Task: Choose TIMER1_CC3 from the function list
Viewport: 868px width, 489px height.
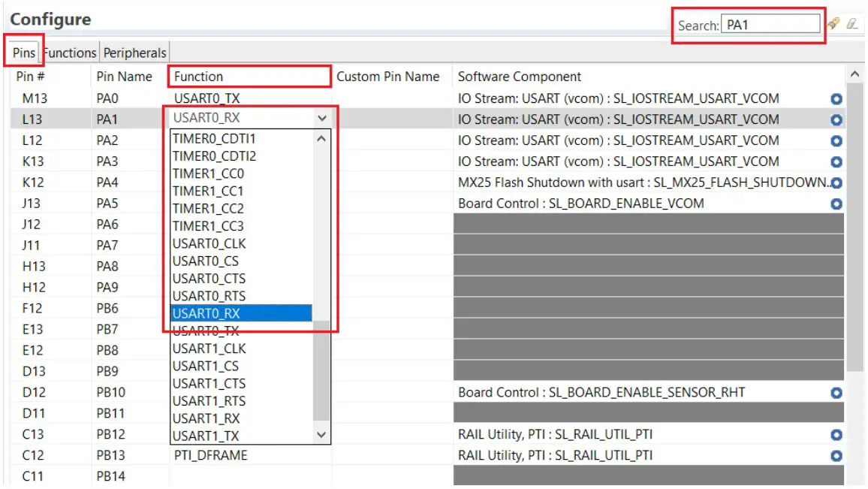Action: click(241, 226)
